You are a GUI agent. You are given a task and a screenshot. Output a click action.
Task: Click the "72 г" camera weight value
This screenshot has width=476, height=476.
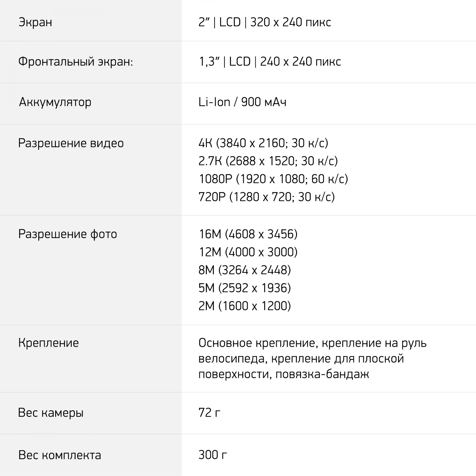(209, 413)
